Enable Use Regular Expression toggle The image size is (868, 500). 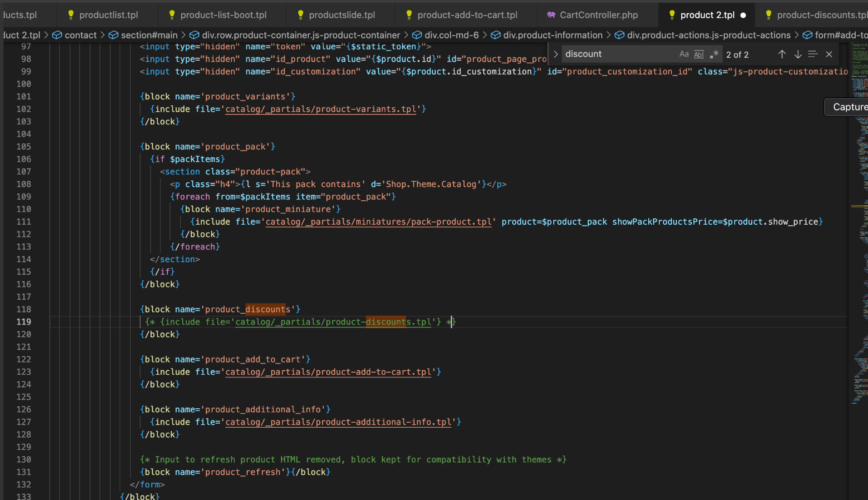coord(714,54)
